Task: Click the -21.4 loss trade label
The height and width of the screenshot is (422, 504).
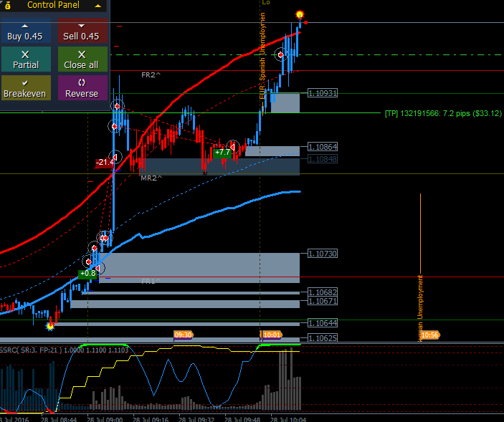Action: pyautogui.click(x=105, y=163)
